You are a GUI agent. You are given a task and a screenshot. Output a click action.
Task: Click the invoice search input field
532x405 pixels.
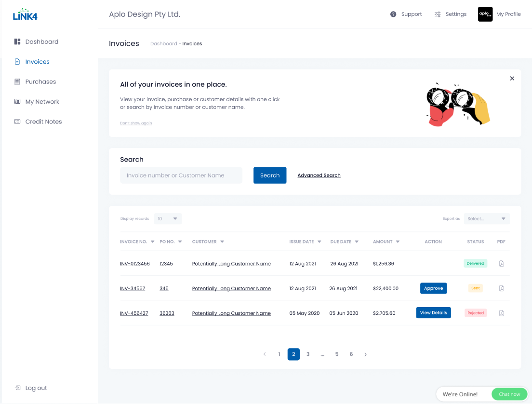[x=181, y=175]
